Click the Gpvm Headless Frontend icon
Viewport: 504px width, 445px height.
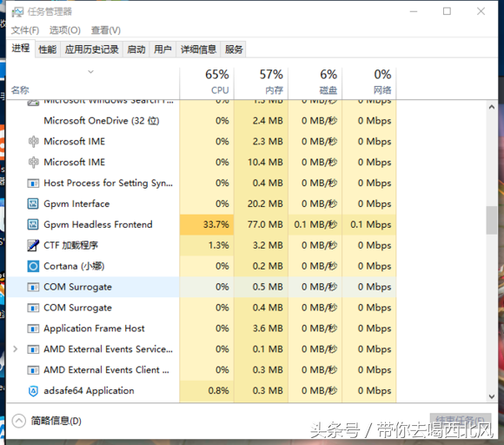(33, 224)
